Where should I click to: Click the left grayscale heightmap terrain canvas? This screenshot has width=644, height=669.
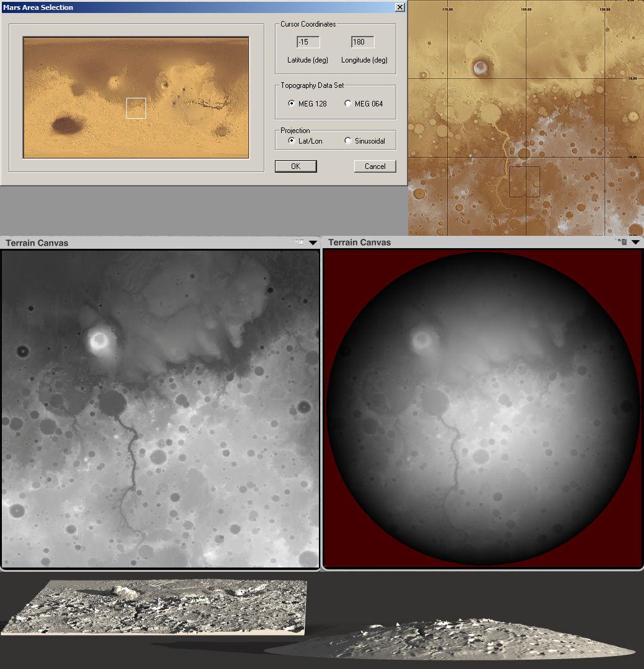click(x=160, y=408)
